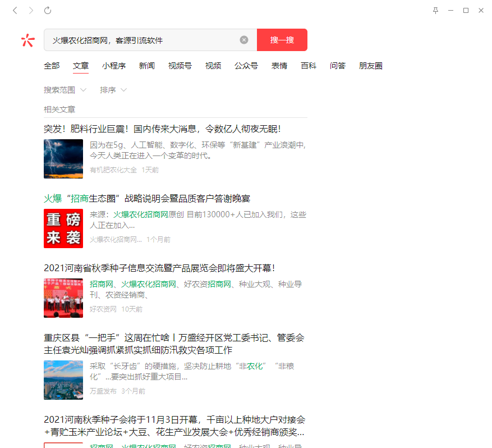Click source 好农资网
This screenshot has height=448, width=492.
[103, 309]
